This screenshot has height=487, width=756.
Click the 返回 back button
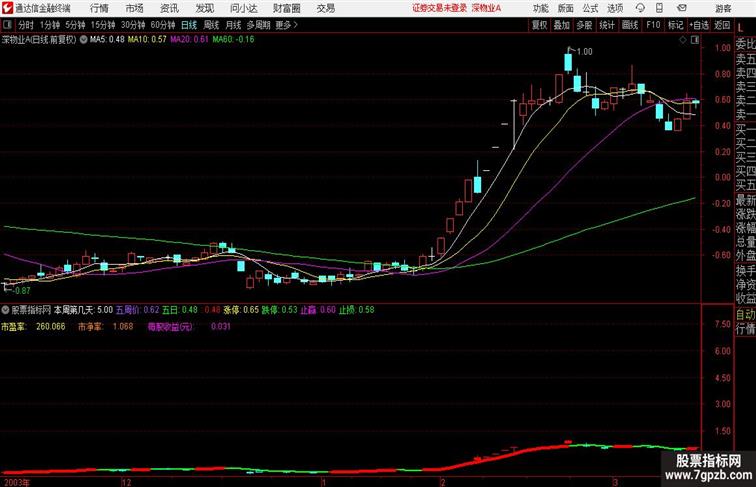[722, 25]
